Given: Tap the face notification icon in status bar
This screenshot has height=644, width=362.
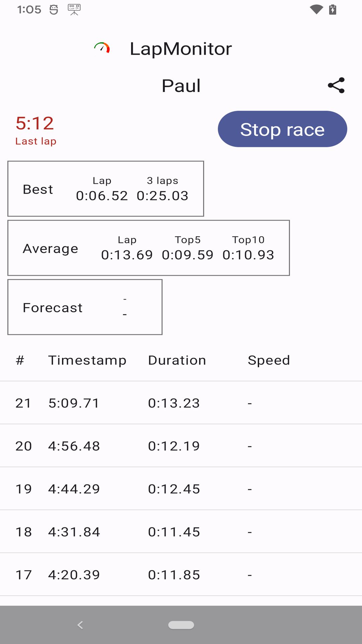Looking at the screenshot, I should coord(54,9).
